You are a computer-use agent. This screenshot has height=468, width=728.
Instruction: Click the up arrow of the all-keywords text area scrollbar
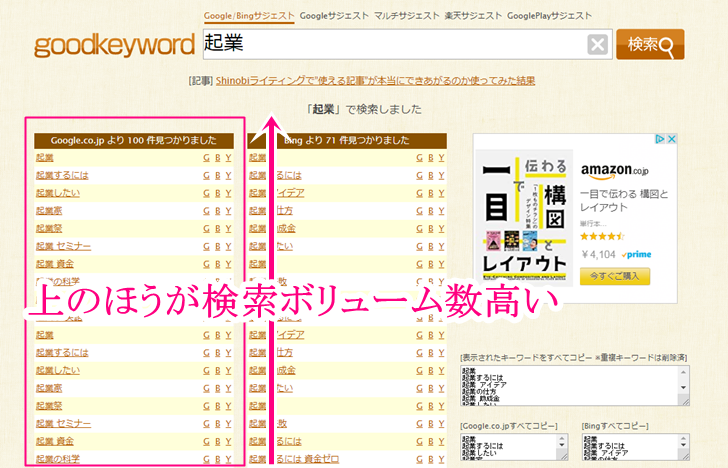tap(683, 372)
